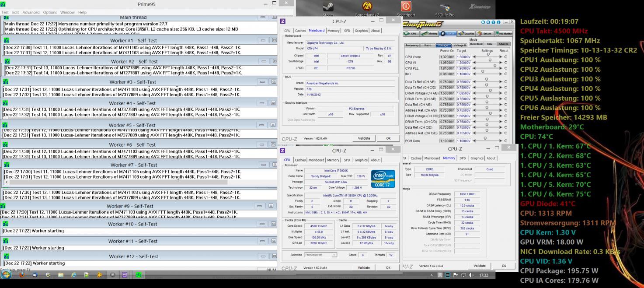Switch to the EasyTune6 CPU section

[x=411, y=33]
